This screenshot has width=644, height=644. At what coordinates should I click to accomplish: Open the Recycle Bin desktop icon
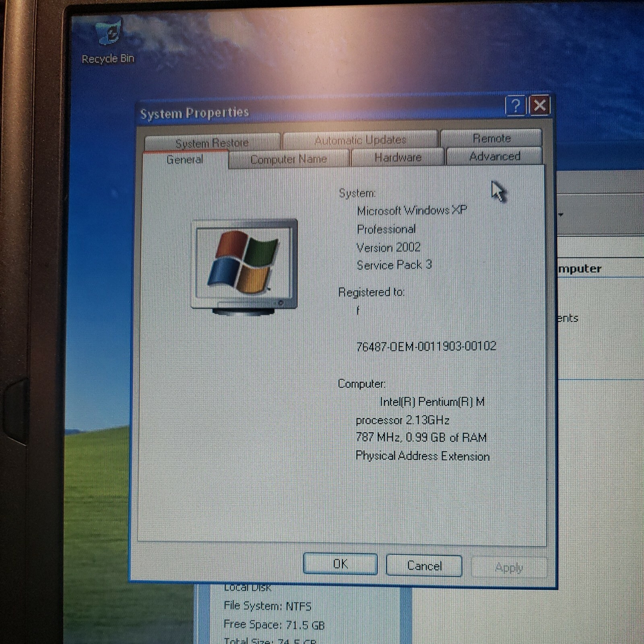[x=108, y=42]
